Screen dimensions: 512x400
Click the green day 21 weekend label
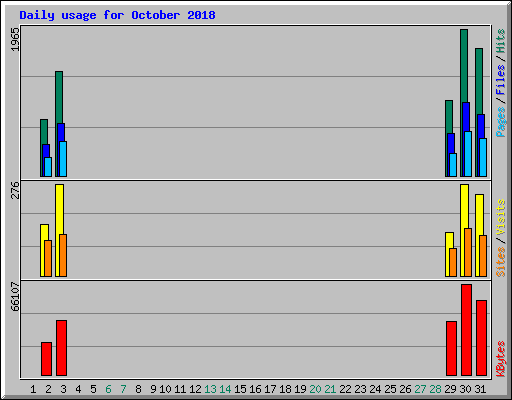(330, 389)
